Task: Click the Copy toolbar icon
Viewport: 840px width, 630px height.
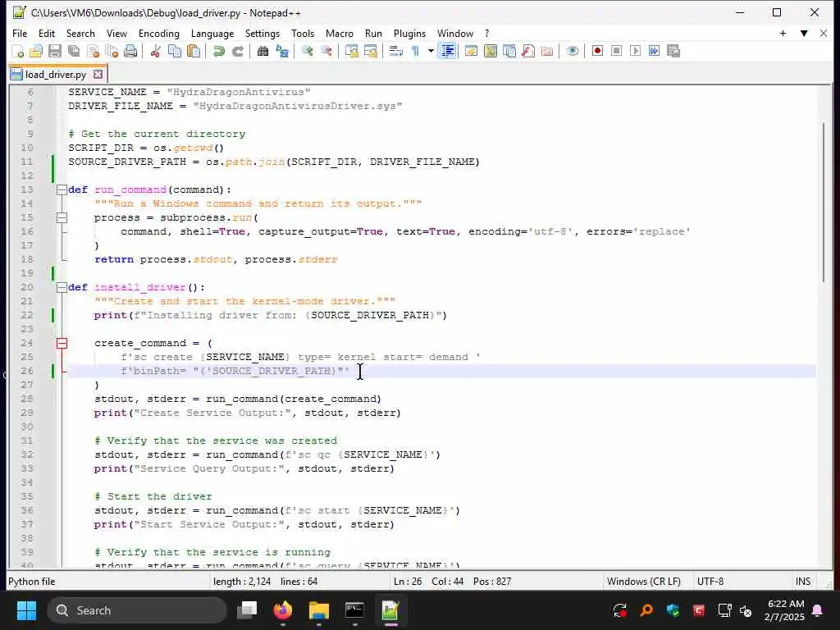Action: [175, 52]
